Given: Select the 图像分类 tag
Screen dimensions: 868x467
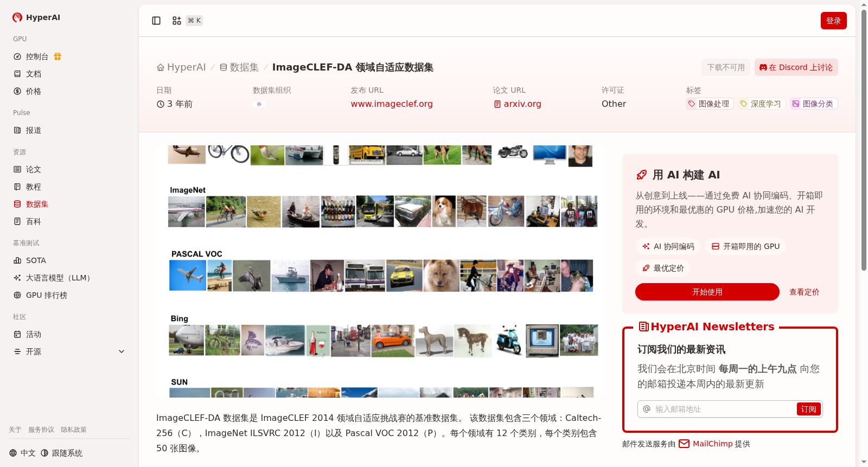Looking at the screenshot, I should (814, 104).
